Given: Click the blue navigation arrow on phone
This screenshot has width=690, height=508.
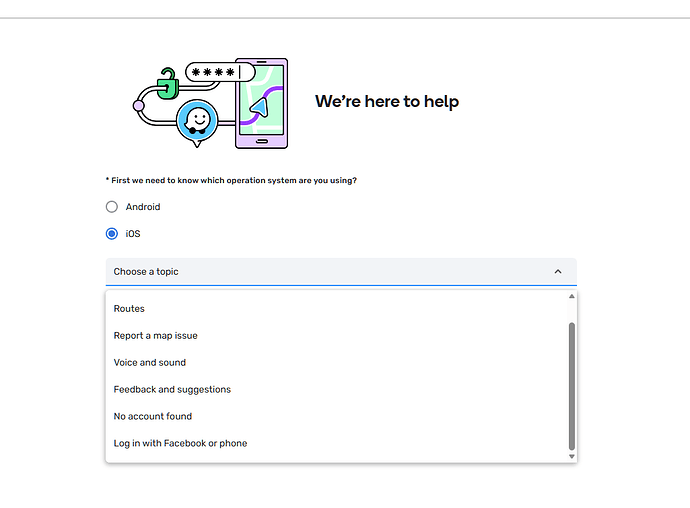Looking at the screenshot, I should 260,107.
